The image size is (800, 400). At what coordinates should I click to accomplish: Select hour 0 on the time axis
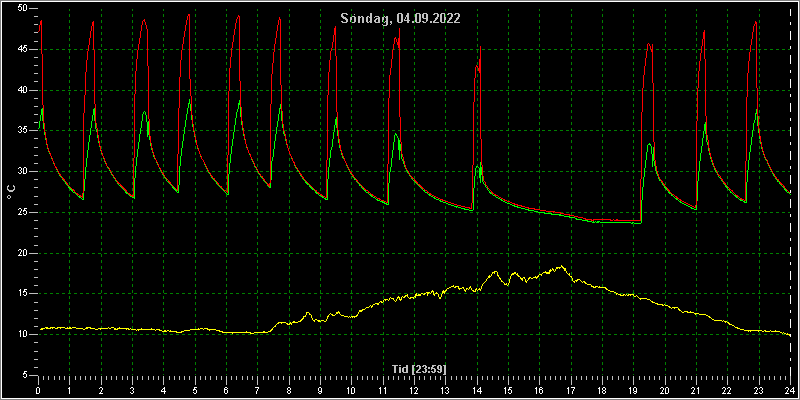(x=38, y=391)
